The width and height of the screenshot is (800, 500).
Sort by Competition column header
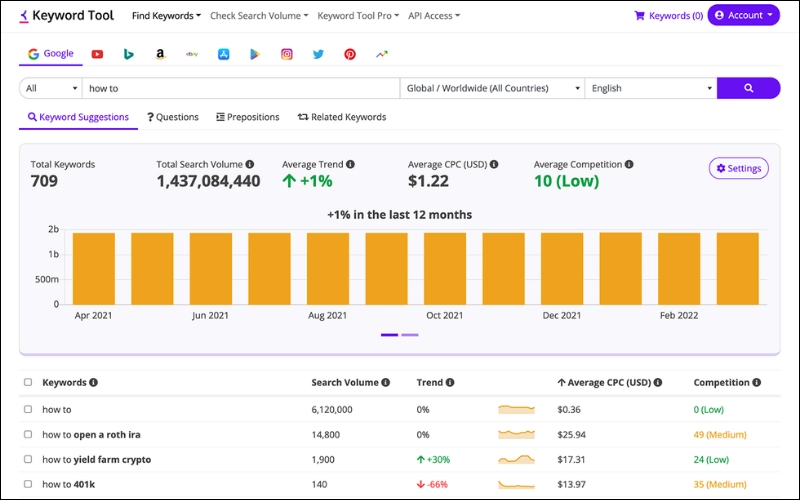point(721,383)
